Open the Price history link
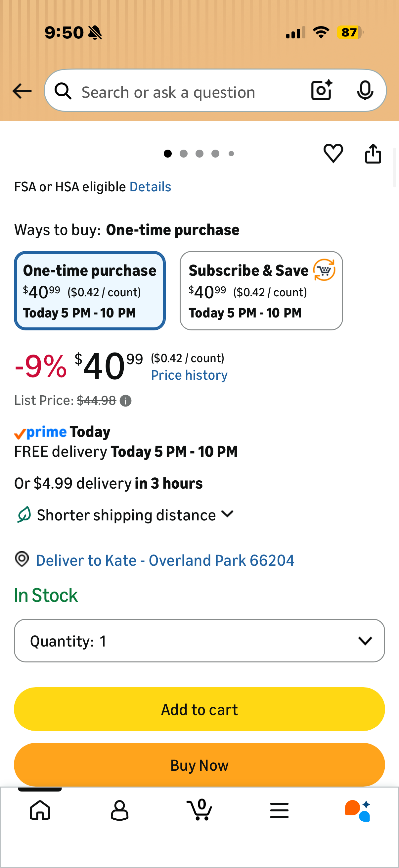Image resolution: width=399 pixels, height=868 pixels. [x=189, y=375]
